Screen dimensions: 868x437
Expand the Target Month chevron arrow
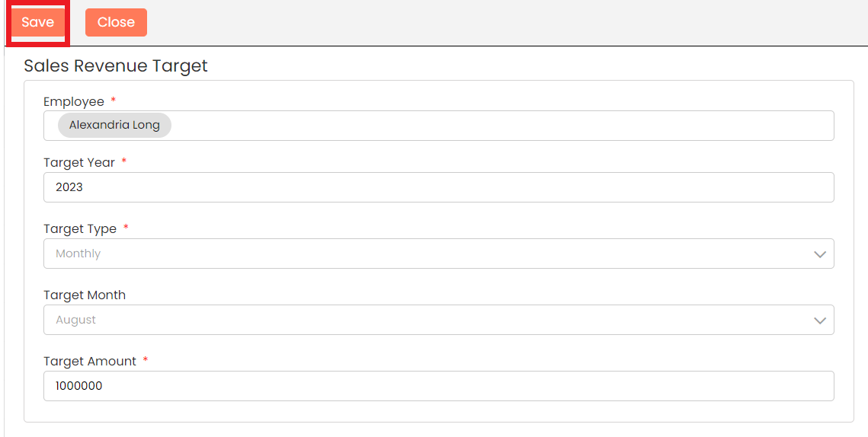(x=820, y=321)
